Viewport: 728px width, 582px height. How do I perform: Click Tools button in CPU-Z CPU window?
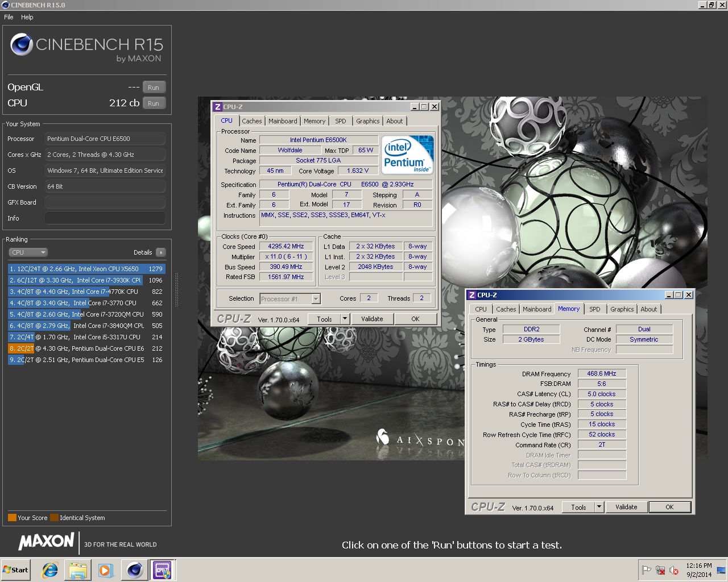pos(324,319)
